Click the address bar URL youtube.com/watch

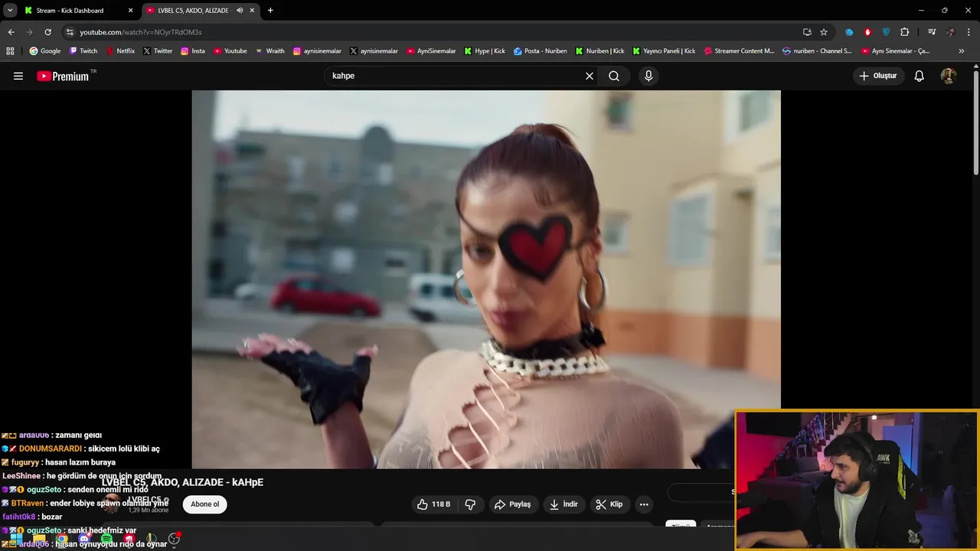pos(141,32)
